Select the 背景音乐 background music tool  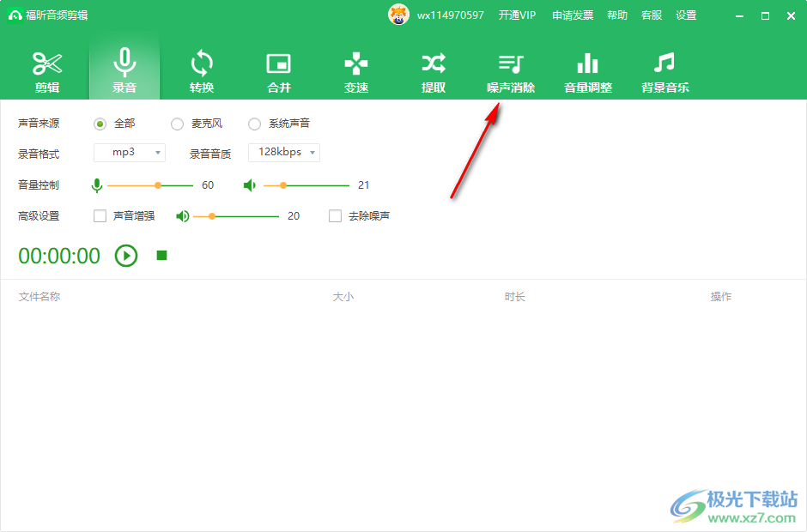pyautogui.click(x=665, y=72)
